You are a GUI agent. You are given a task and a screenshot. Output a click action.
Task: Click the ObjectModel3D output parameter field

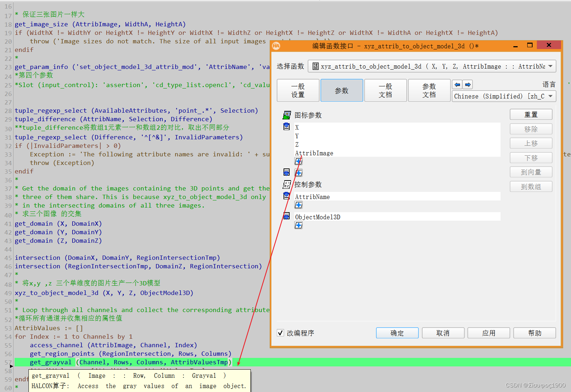click(397, 217)
